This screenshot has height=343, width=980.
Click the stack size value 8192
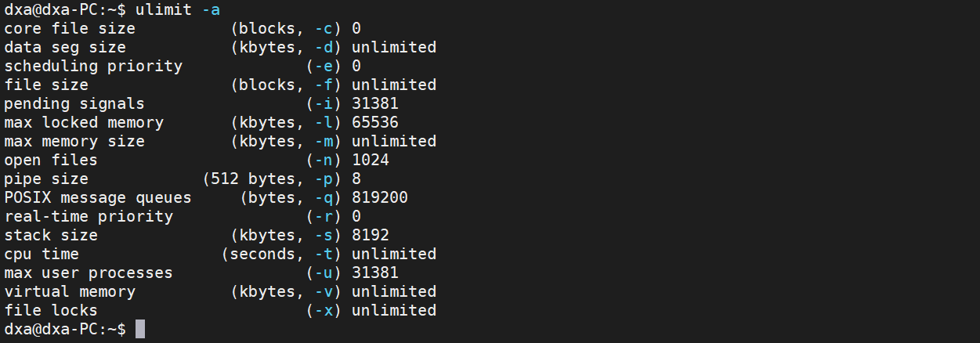point(371,235)
